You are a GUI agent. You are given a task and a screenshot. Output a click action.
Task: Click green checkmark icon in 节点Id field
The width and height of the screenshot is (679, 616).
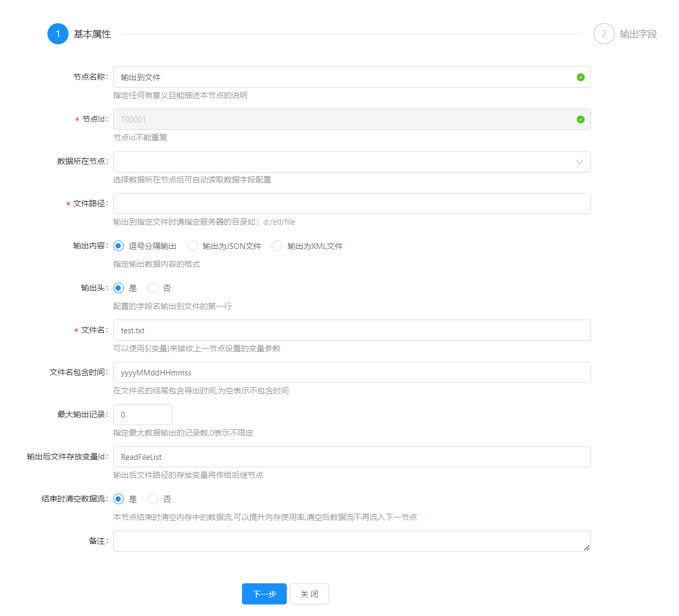click(580, 120)
